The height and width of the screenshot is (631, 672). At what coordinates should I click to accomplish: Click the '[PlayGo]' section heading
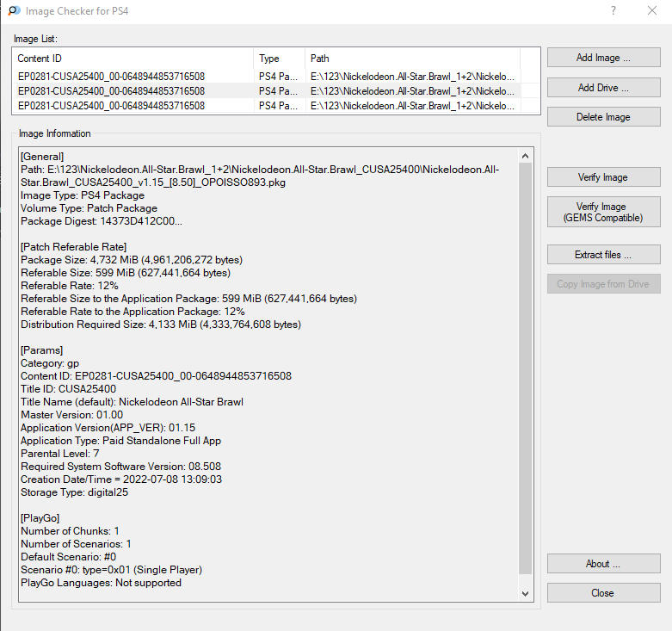click(40, 518)
